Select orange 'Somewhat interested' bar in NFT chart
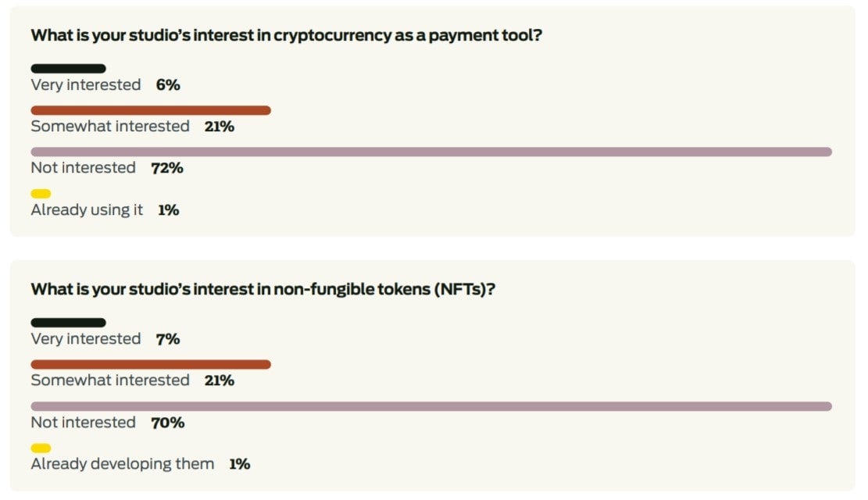868x500 pixels. pos(151,364)
